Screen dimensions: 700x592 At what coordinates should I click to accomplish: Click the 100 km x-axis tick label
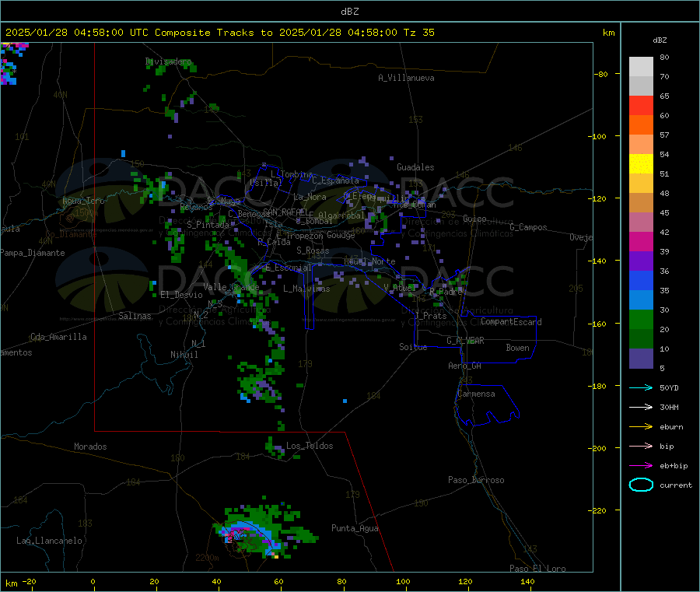[403, 581]
